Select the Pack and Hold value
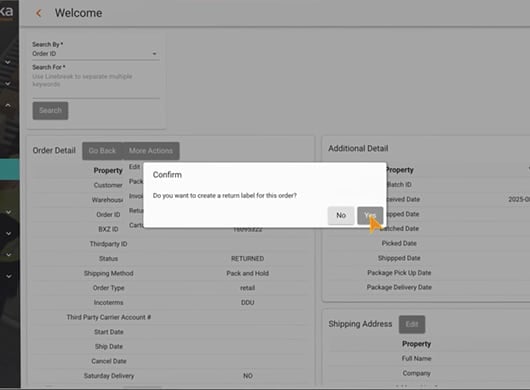Image resolution: width=530 pixels, height=390 pixels. 247,273
